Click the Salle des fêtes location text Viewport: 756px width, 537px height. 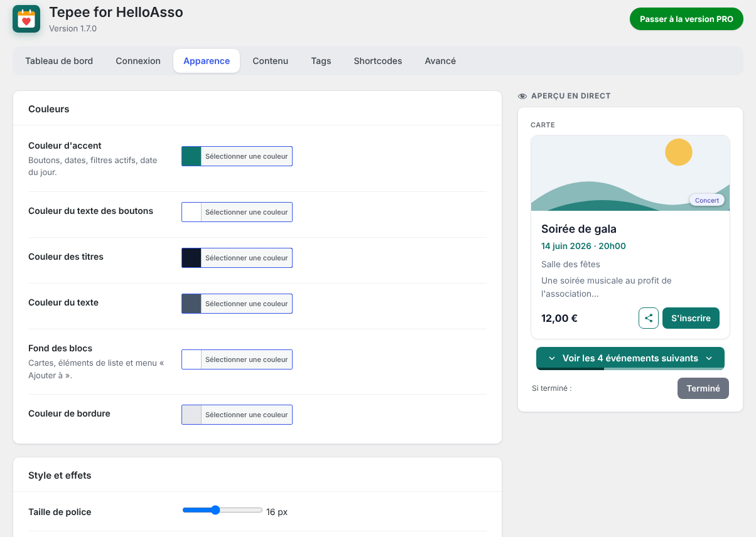[x=571, y=264]
